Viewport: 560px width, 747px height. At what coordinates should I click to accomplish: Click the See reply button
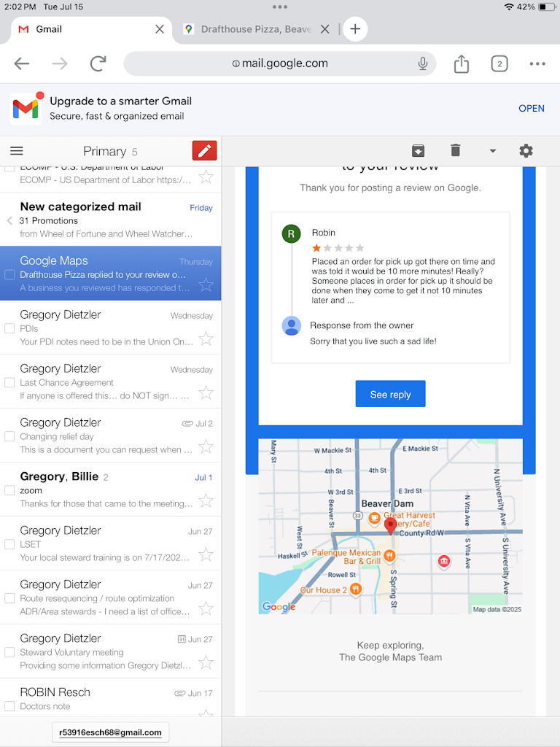pos(391,394)
